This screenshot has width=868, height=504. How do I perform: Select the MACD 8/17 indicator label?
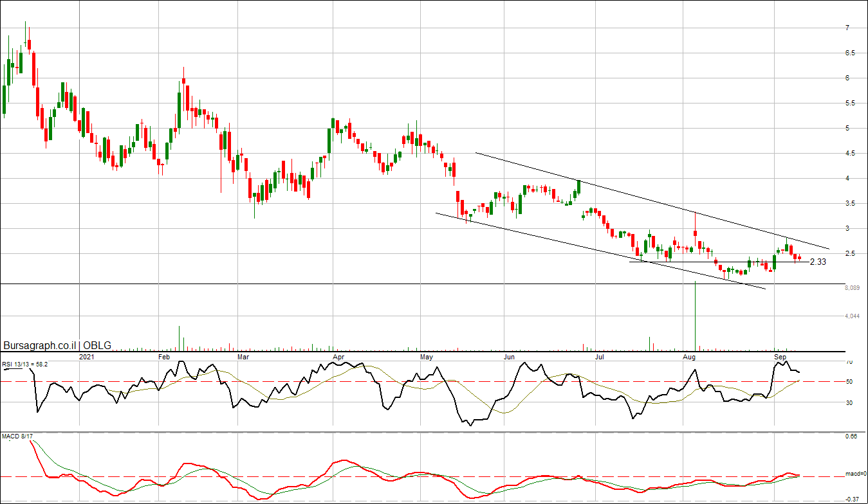16,437
